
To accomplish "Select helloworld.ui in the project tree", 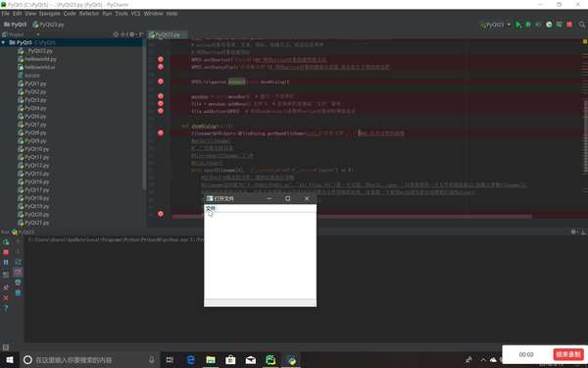I will (40, 67).
